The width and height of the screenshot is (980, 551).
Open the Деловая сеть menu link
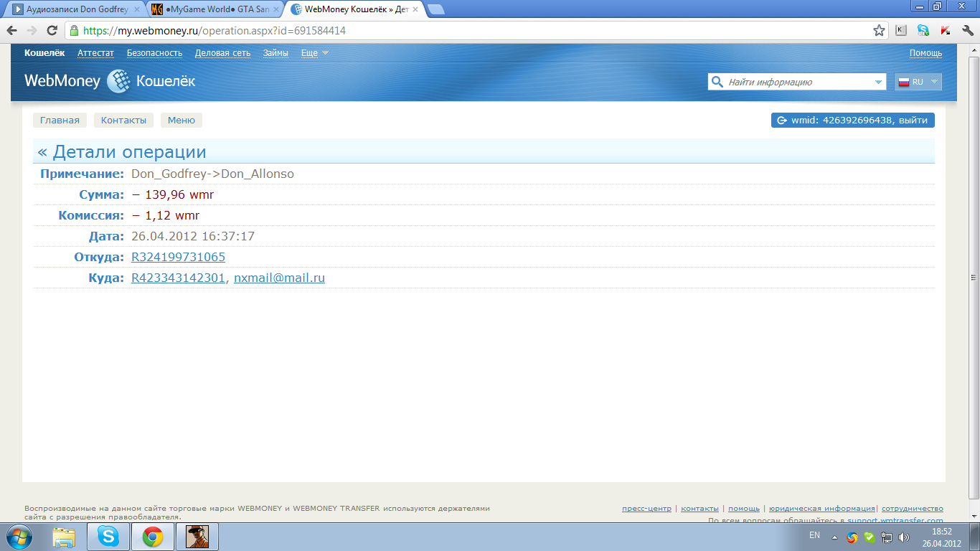click(222, 53)
